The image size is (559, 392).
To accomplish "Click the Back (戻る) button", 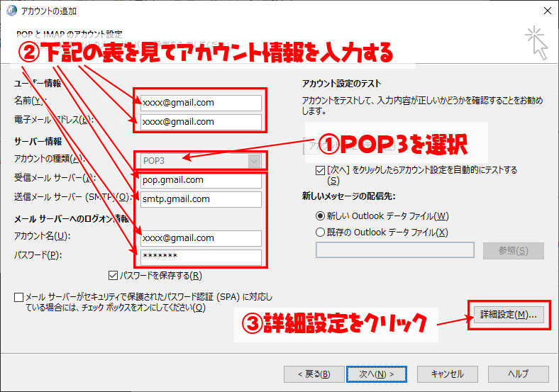I will coord(314,374).
